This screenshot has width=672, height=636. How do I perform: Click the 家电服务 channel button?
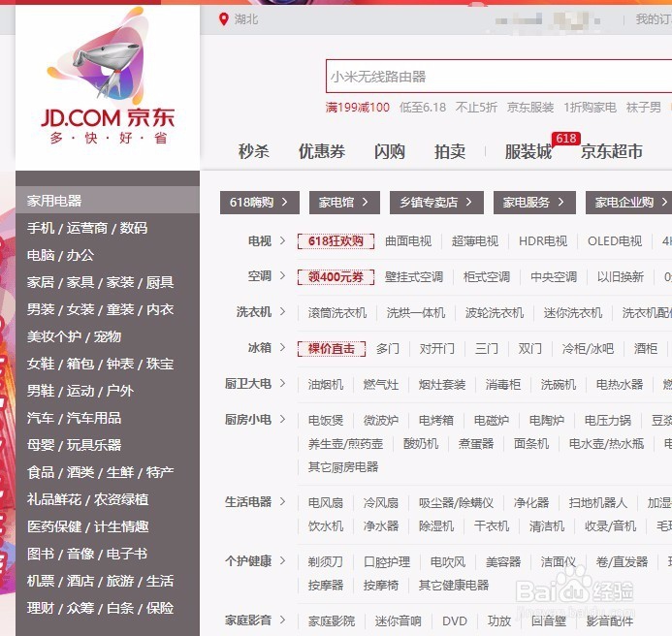coord(534,203)
